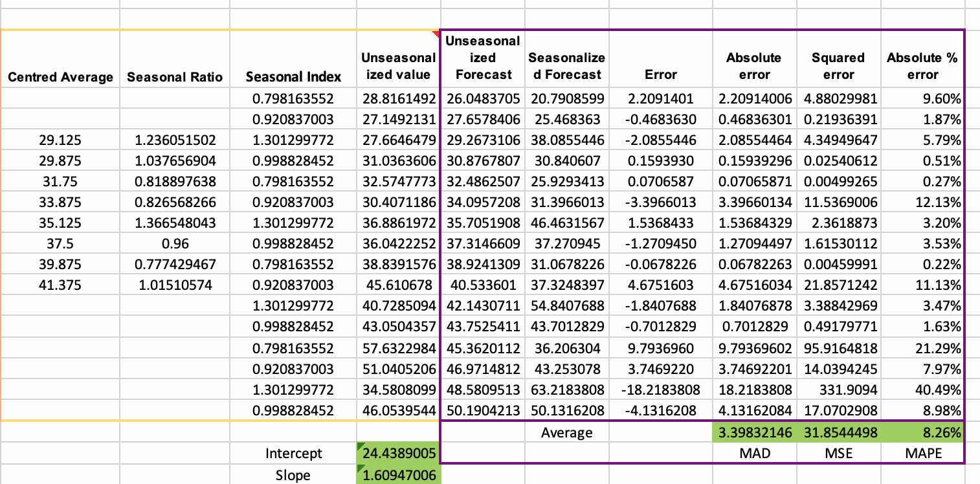This screenshot has height=484, width=980.
Task: Select the Average label cell
Action: pyautogui.click(x=566, y=432)
